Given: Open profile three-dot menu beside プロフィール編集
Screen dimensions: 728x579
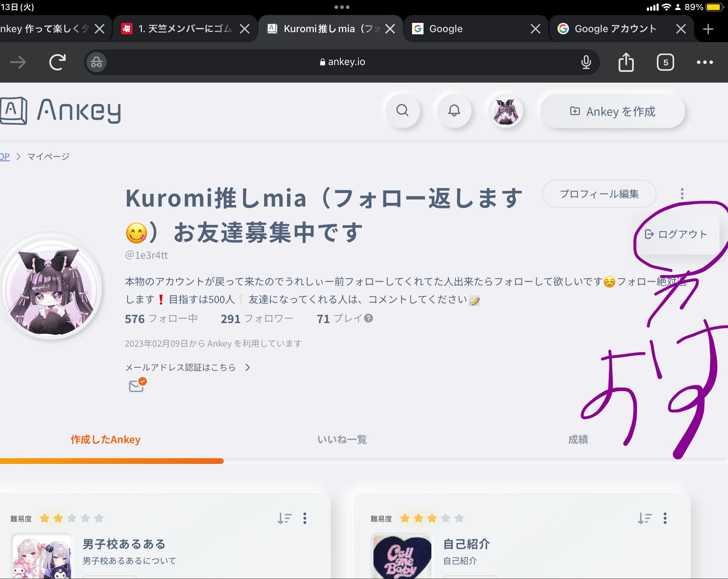Looking at the screenshot, I should point(682,194).
